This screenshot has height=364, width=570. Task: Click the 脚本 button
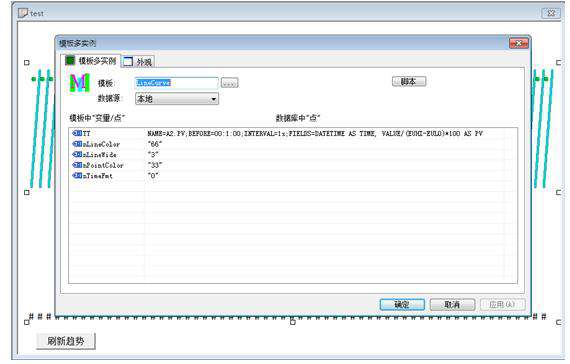[x=409, y=81]
